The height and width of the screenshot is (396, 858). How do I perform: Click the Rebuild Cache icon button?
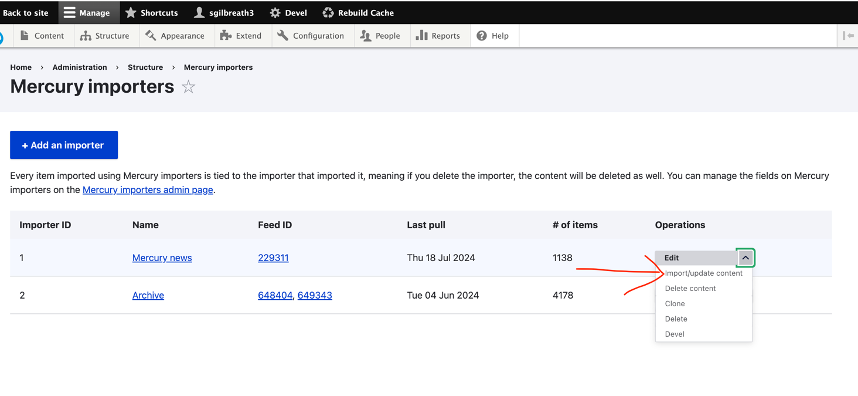[358, 13]
